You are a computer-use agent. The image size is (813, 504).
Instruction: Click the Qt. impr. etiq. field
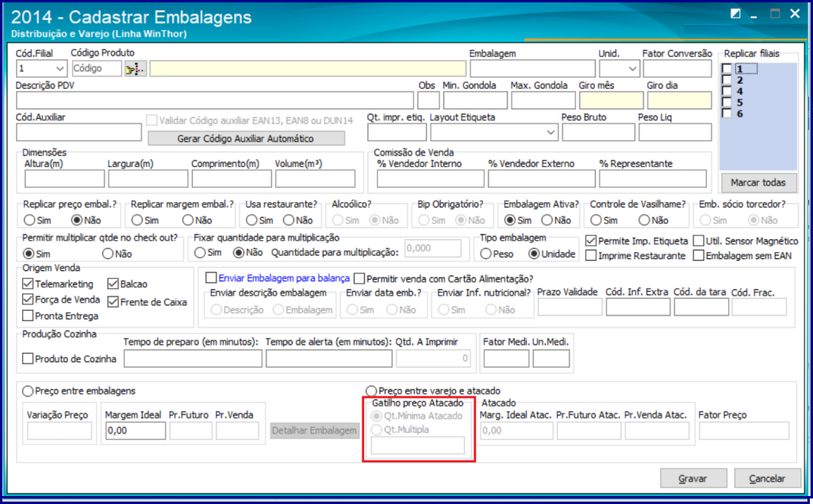[397, 132]
